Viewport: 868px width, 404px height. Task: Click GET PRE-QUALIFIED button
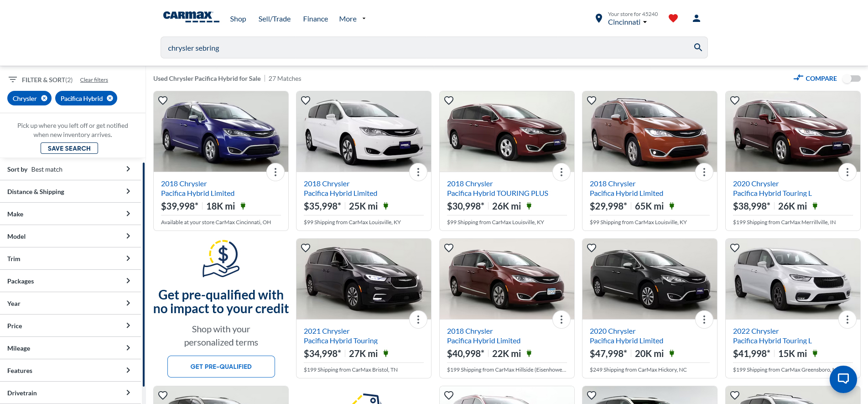[221, 367]
